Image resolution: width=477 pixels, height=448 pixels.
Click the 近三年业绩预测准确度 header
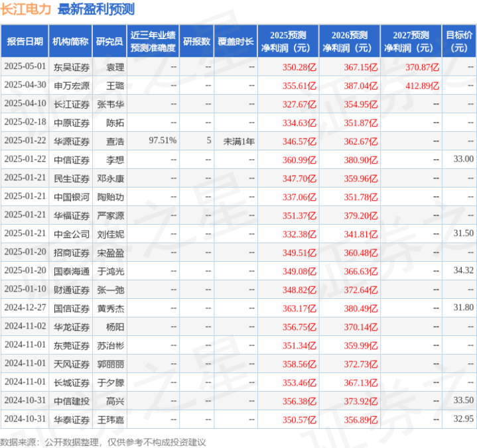[x=153, y=41]
